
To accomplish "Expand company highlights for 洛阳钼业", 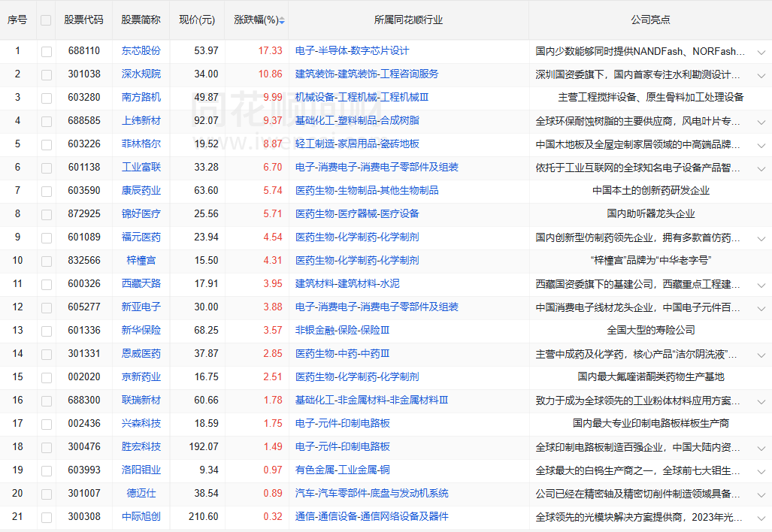I will click(x=761, y=471).
